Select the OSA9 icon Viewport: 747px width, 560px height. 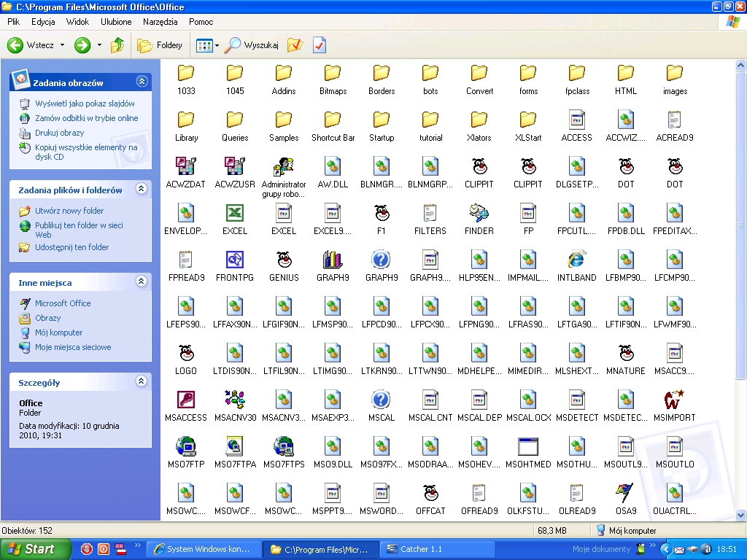tap(625, 494)
